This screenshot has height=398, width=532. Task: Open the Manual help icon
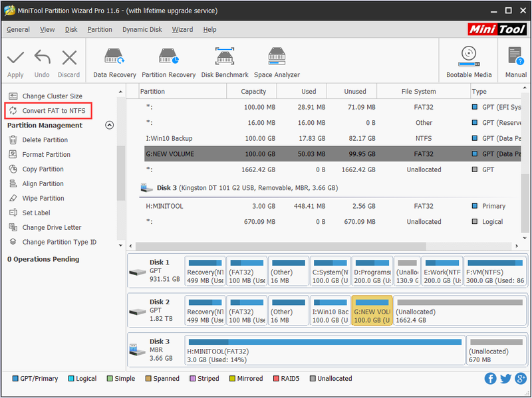pyautogui.click(x=516, y=56)
